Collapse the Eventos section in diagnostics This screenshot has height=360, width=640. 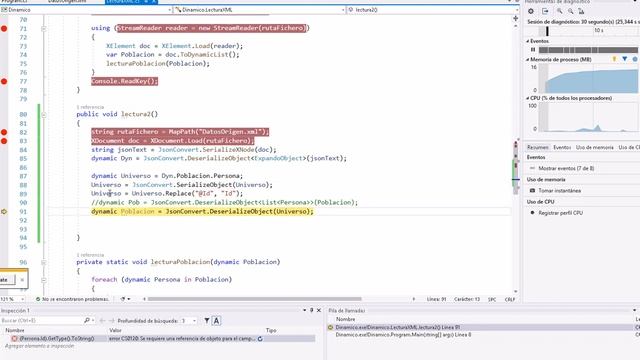[527, 41]
